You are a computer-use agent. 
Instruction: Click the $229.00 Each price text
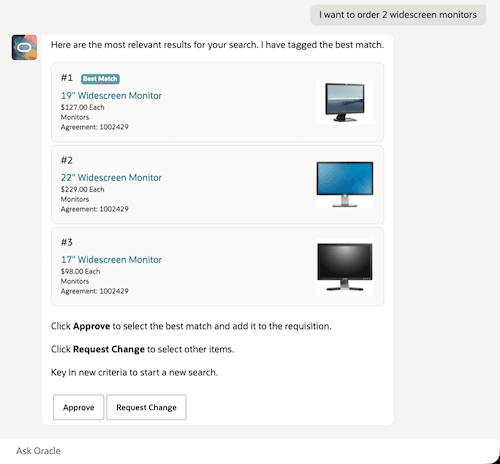[82, 189]
